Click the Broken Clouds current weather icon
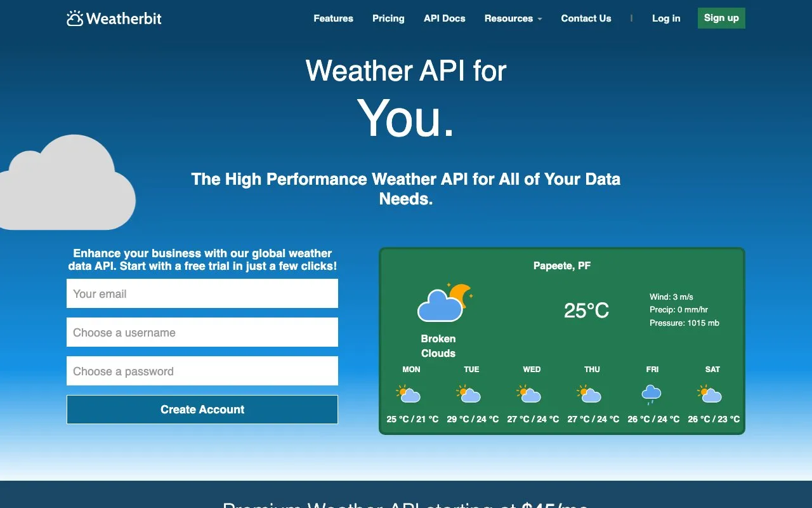Image resolution: width=812 pixels, height=508 pixels. pyautogui.click(x=445, y=302)
